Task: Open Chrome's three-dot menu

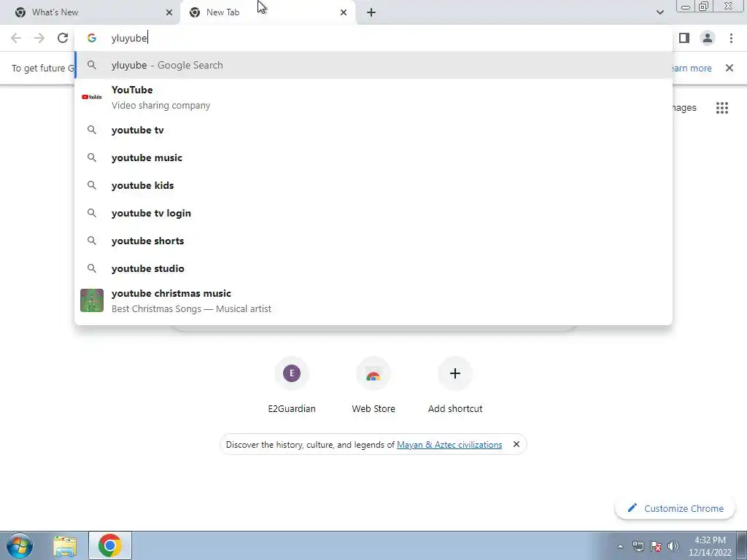Action: pos(731,38)
